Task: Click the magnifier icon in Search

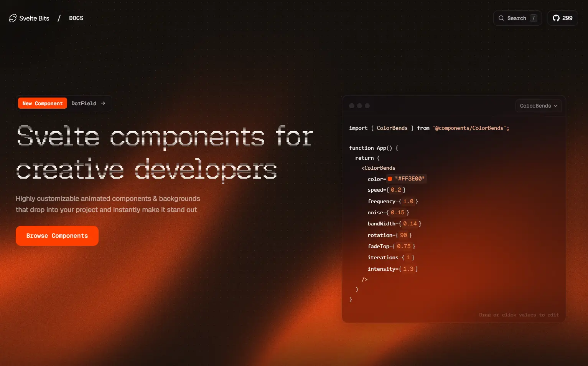Action: [501, 18]
